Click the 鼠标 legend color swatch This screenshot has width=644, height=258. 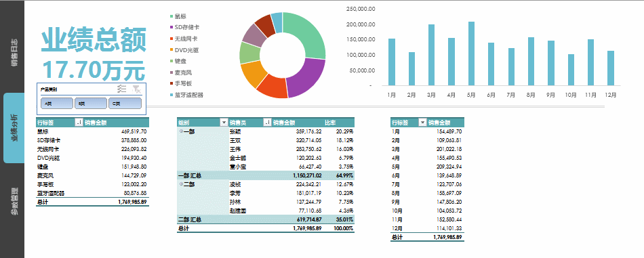[172, 16]
